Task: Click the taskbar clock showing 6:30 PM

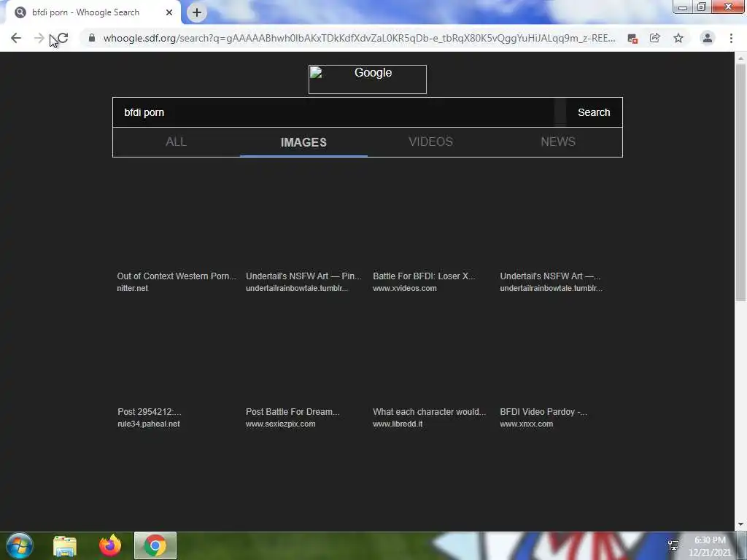Action: click(x=709, y=546)
